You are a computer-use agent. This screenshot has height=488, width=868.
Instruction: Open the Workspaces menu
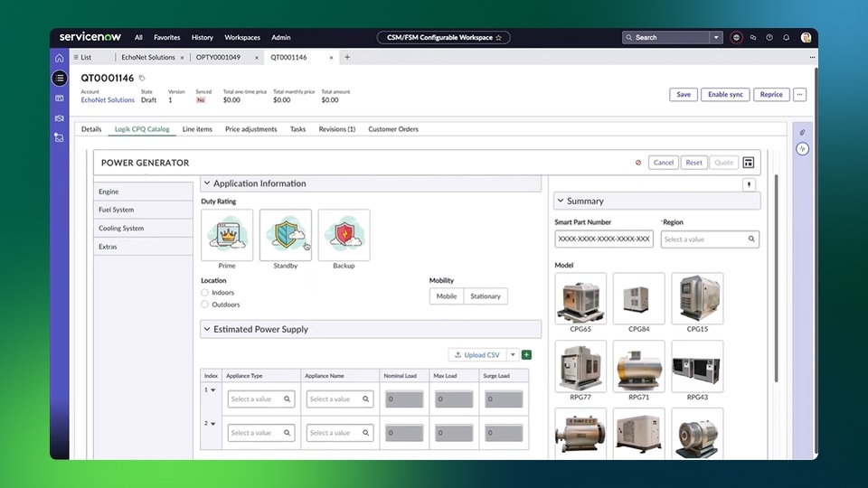(x=242, y=38)
